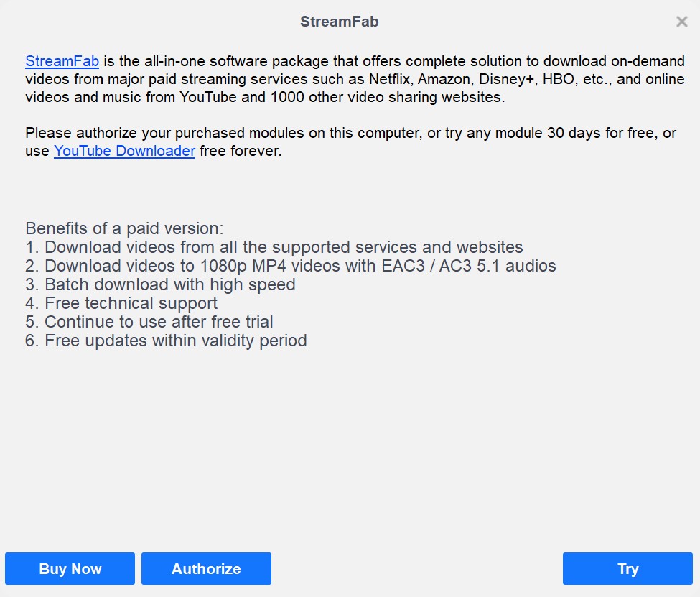Click the 'Free updates within validity period' line
The height and width of the screenshot is (597, 700).
(x=166, y=341)
